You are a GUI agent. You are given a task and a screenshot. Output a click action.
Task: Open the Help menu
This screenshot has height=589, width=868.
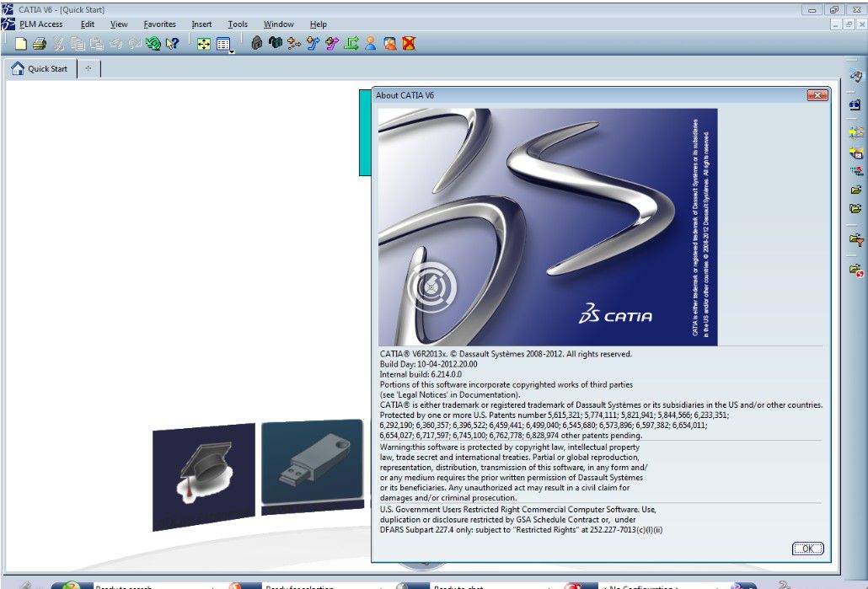319,24
